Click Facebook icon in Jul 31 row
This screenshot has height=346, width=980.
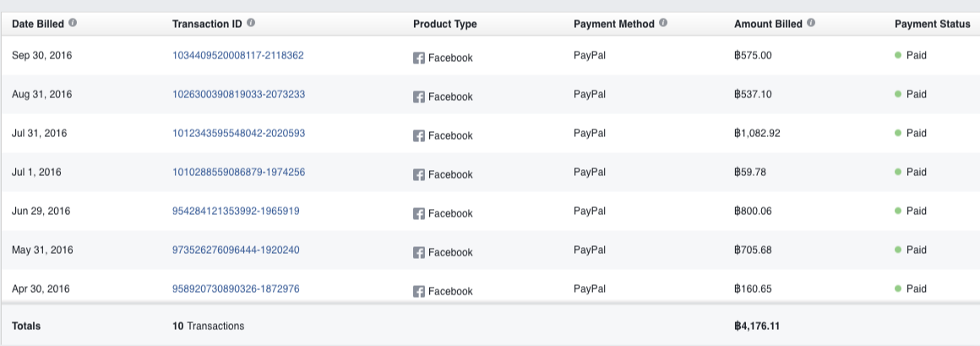pos(418,135)
